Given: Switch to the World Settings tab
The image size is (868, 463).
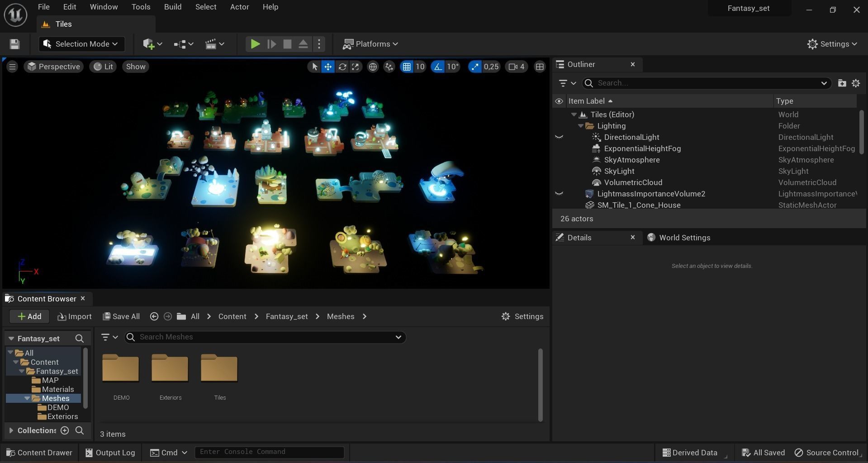Looking at the screenshot, I should pos(679,238).
